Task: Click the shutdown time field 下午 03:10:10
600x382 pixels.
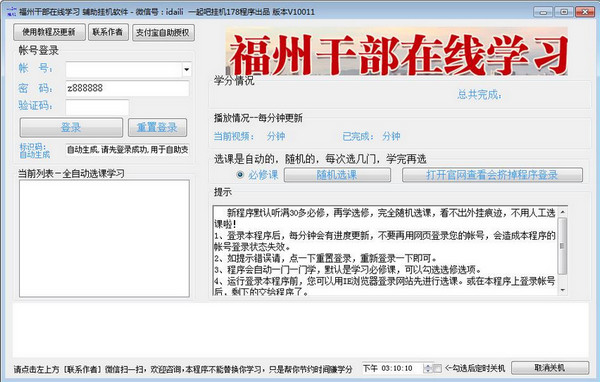Action: coord(393,368)
